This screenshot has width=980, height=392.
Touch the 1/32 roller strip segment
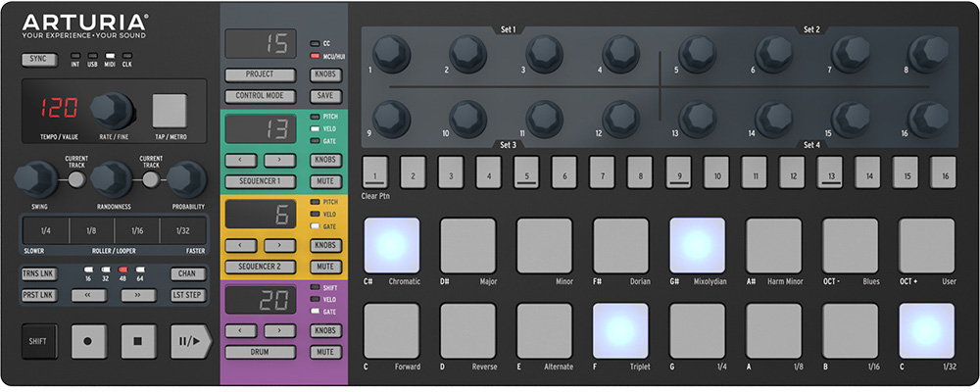click(182, 230)
